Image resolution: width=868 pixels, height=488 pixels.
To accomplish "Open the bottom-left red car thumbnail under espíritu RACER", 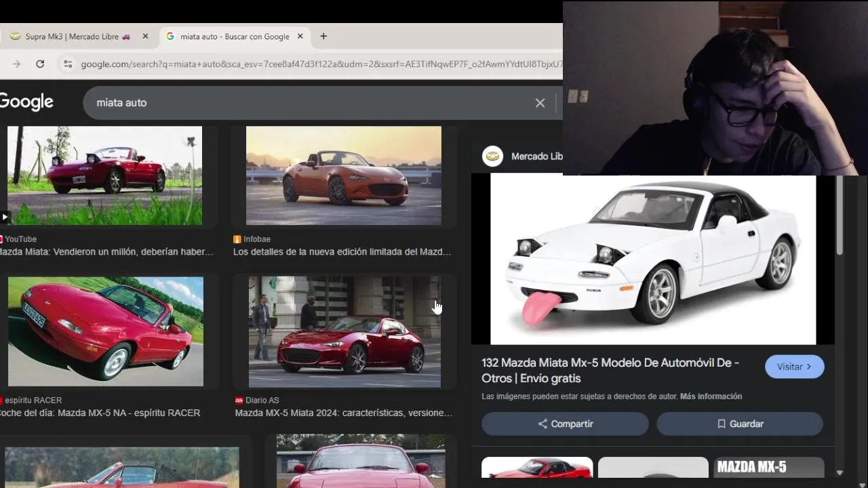I will pos(122,467).
